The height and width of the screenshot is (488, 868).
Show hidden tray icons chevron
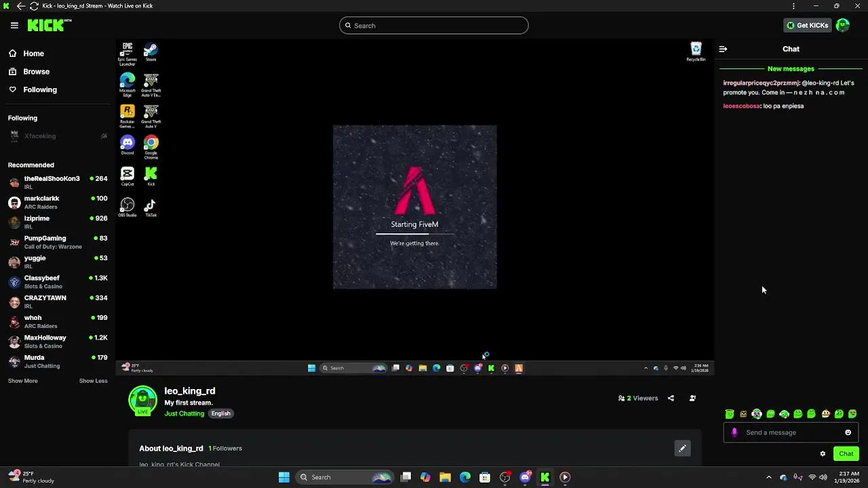768,477
